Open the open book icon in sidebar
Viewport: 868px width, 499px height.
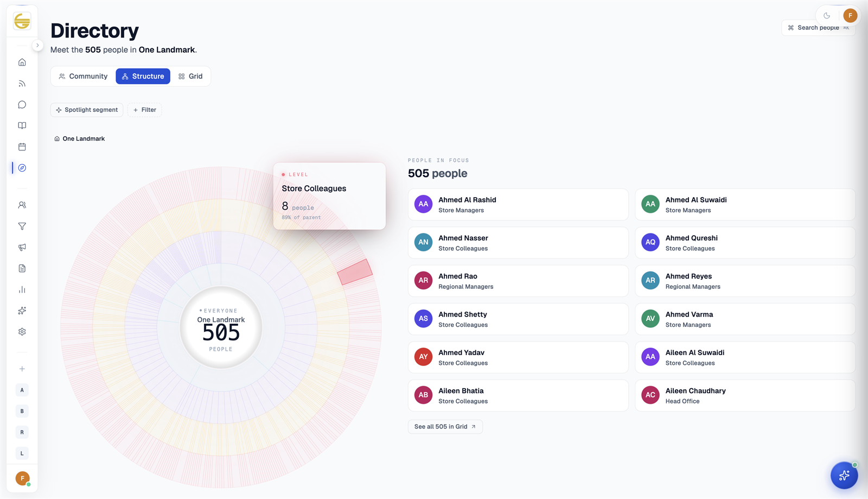pos(22,126)
